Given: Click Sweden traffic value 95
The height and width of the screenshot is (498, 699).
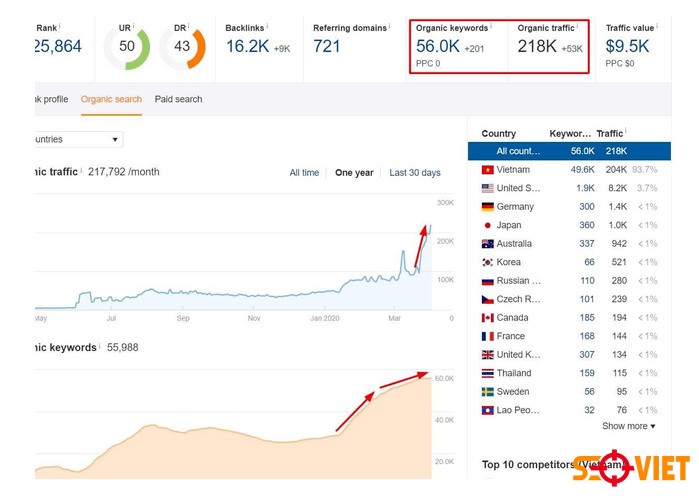Looking at the screenshot, I should pyautogui.click(x=622, y=392).
